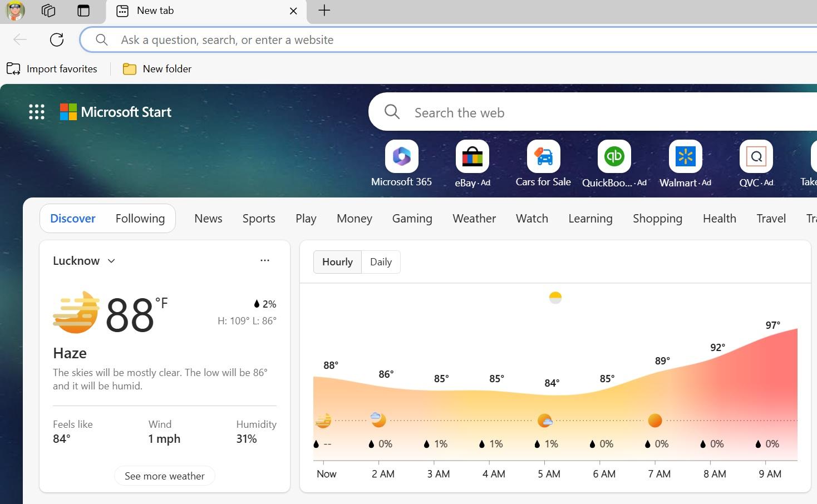Click the Import favorites link
Image resolution: width=817 pixels, height=504 pixels.
click(x=52, y=68)
